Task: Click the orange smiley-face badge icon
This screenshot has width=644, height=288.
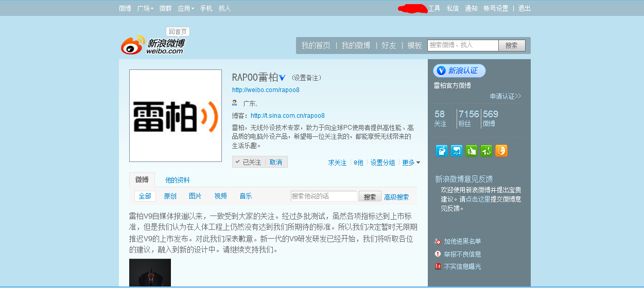Action: coord(501,151)
